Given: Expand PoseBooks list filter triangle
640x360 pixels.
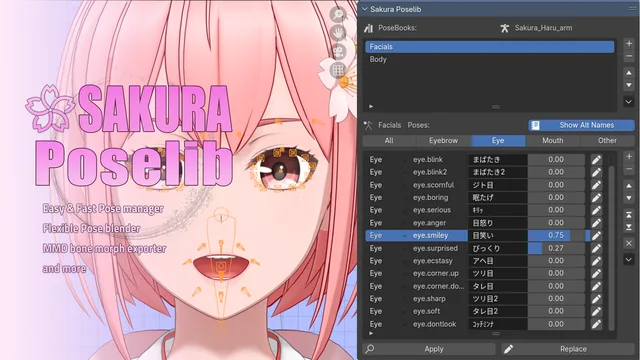Looking at the screenshot, I should 371,107.
